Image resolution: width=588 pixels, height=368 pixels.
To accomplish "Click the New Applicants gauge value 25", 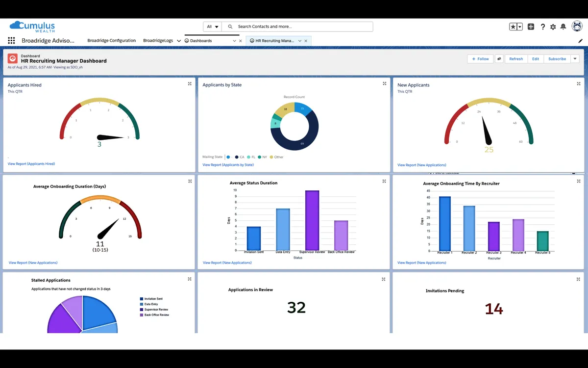I will click(x=489, y=150).
